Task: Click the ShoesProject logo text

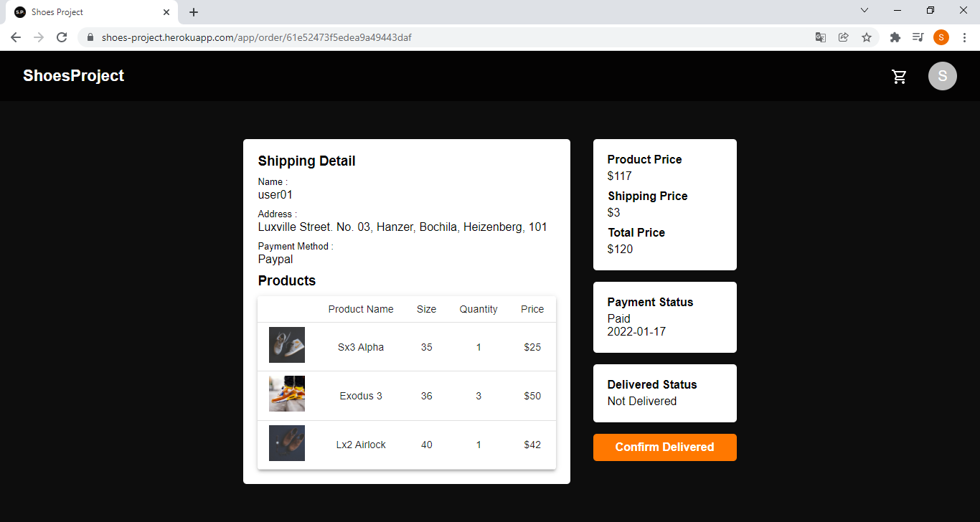Action: [x=72, y=75]
